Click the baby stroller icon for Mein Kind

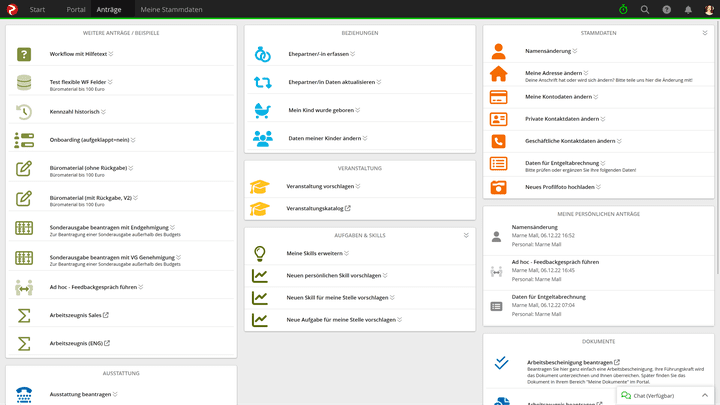coord(262,110)
